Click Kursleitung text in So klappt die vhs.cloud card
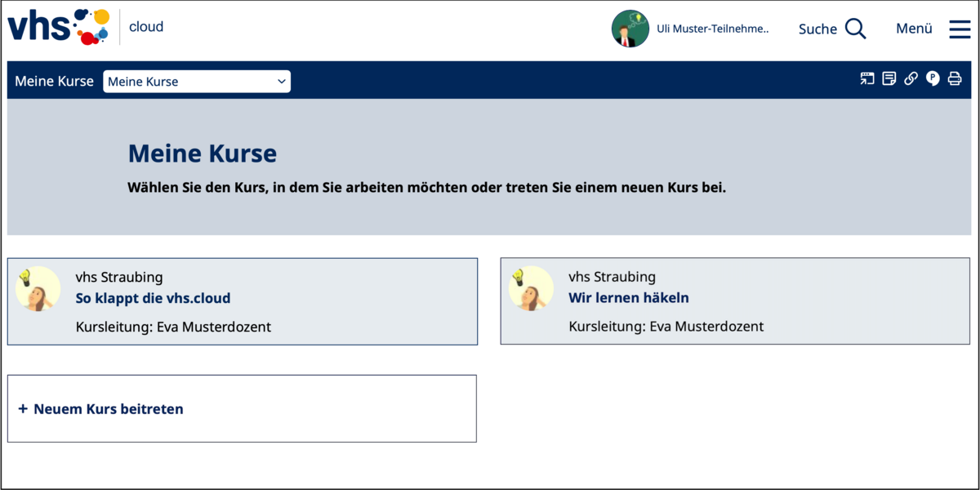This screenshot has width=980, height=490. pos(173,327)
